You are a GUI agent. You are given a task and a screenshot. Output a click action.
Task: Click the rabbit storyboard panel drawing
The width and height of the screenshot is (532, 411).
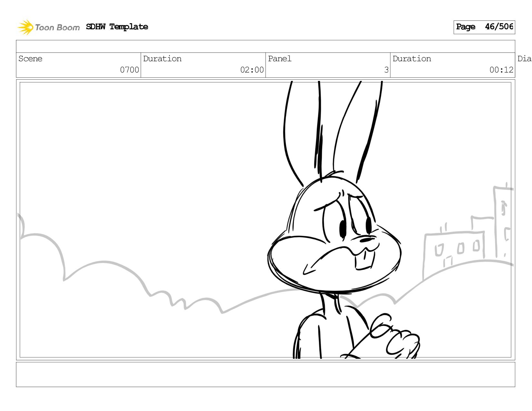[265, 220]
